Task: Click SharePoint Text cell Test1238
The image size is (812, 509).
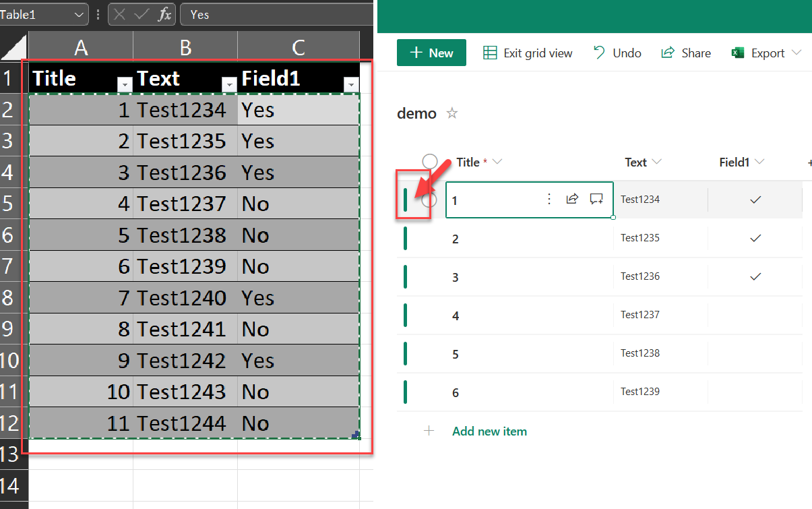Action: click(x=660, y=353)
